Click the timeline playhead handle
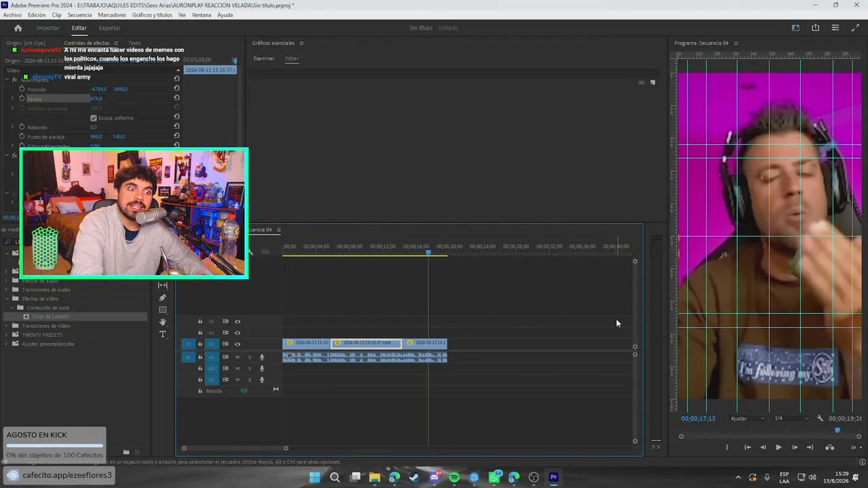 tap(428, 252)
